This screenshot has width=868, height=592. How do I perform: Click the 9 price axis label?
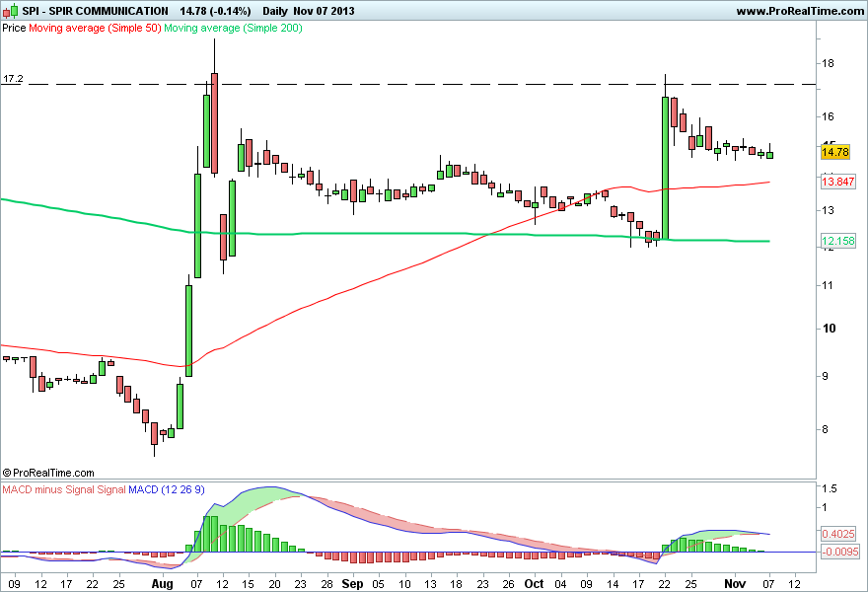coord(826,376)
